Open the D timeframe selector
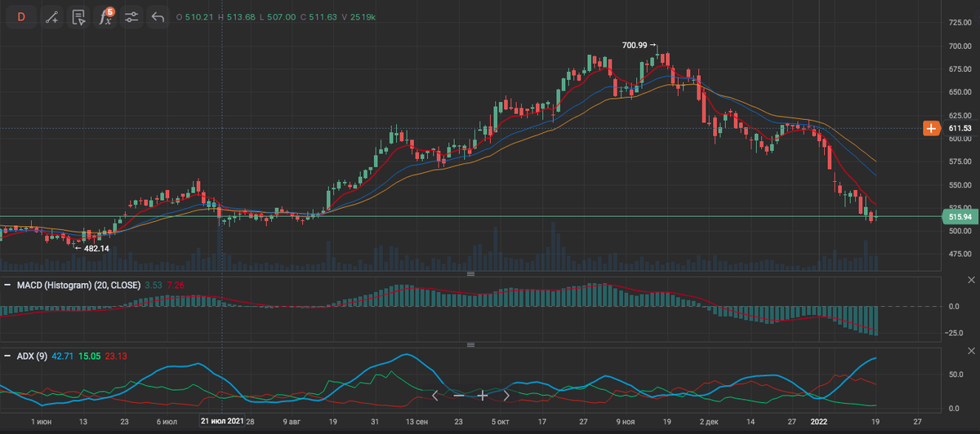The width and height of the screenshot is (980, 434). [x=21, y=16]
